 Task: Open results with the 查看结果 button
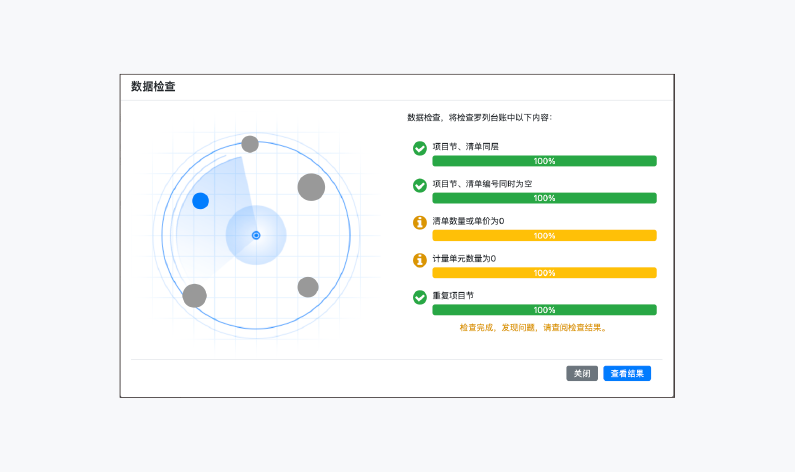pos(627,373)
